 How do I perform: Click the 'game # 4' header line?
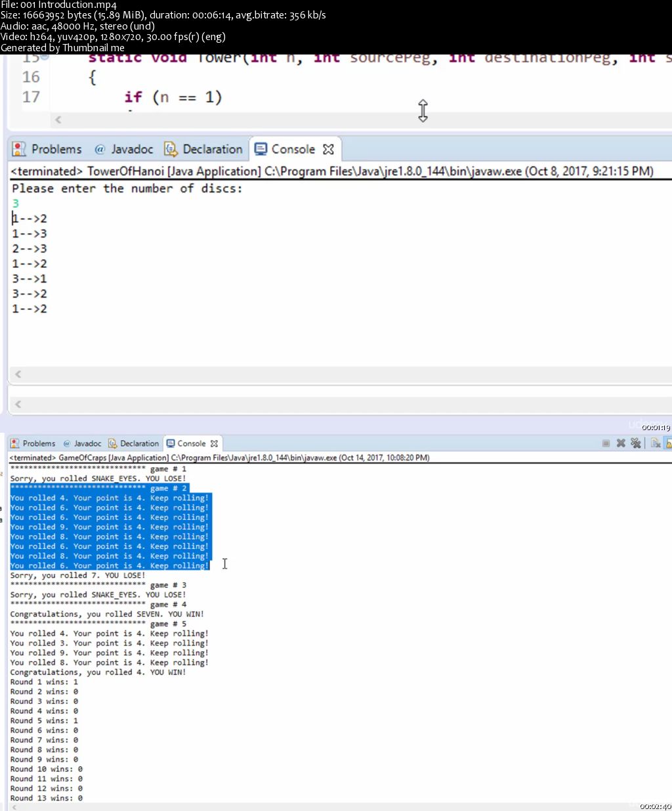(x=98, y=605)
